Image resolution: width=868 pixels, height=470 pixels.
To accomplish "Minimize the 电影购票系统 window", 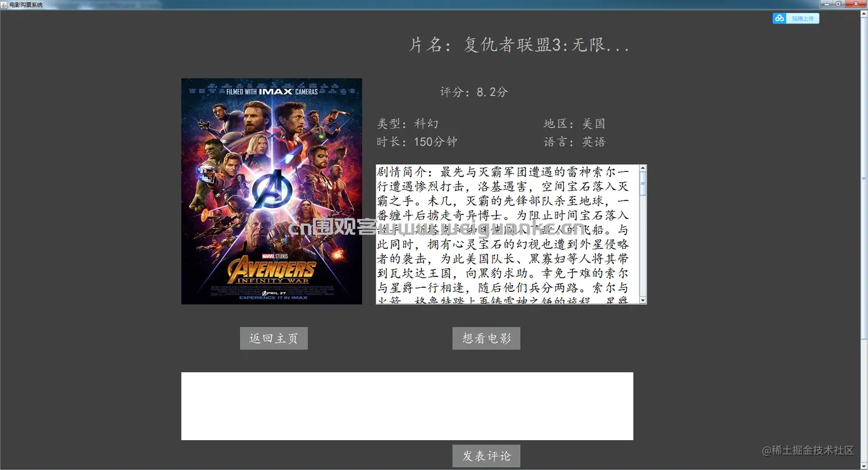I will pos(827,4).
